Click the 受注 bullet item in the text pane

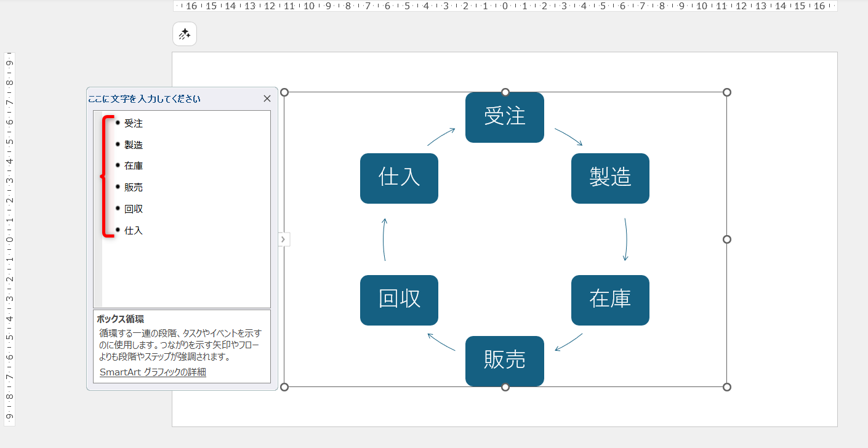tap(134, 123)
